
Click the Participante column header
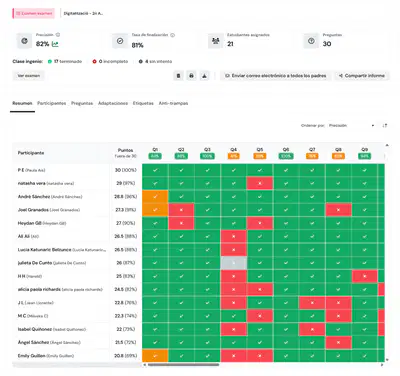pyautogui.click(x=31, y=153)
